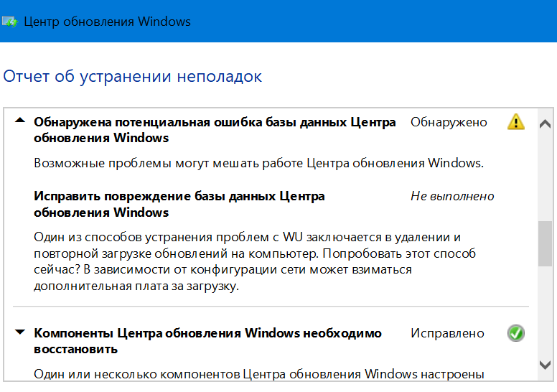Collapse the database error section using its arrow

click(x=20, y=121)
